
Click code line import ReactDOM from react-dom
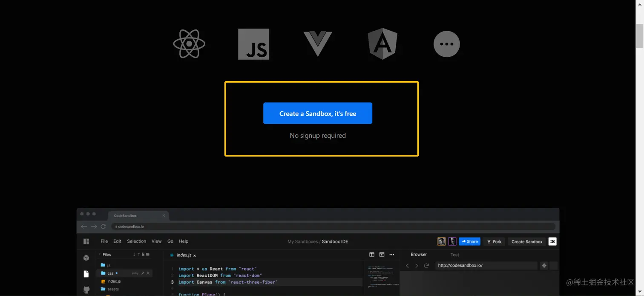[220, 276]
